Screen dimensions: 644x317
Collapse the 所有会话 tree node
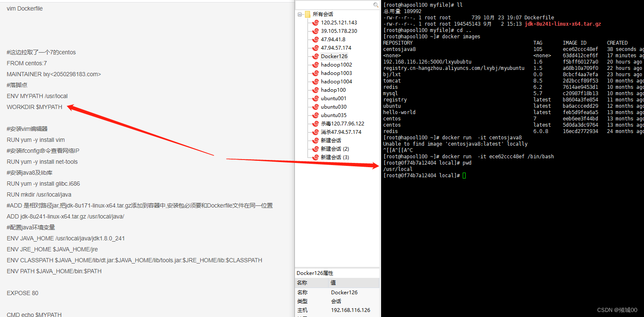(299, 14)
